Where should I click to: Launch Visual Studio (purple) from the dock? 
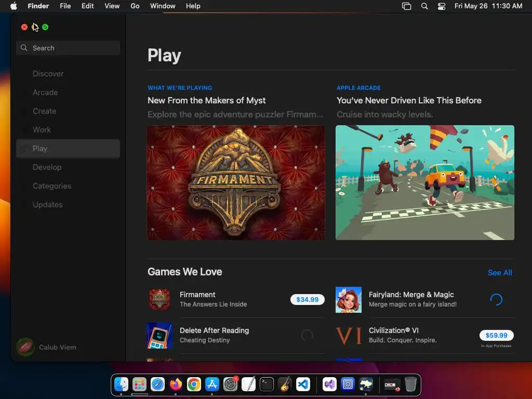[x=329, y=384]
